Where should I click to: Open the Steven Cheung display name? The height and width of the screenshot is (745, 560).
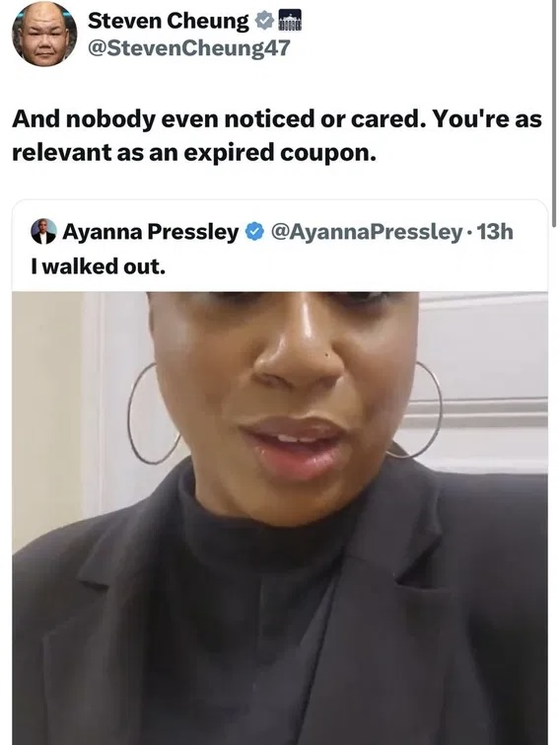coord(168,21)
